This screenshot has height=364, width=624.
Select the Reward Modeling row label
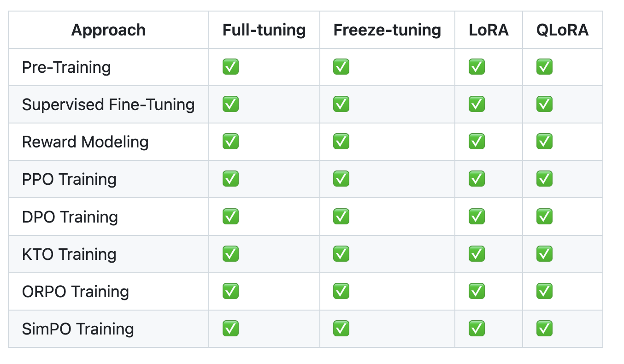pos(85,142)
